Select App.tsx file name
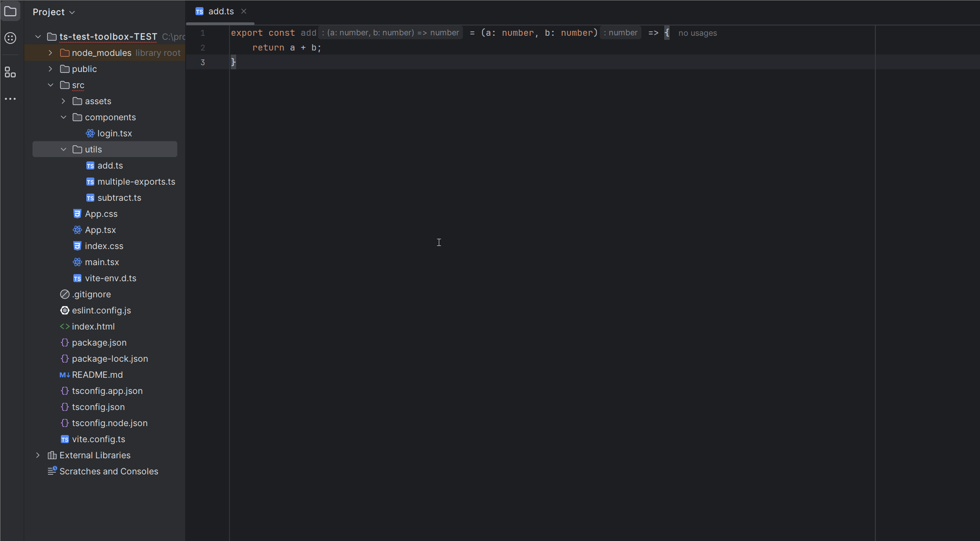 101,230
